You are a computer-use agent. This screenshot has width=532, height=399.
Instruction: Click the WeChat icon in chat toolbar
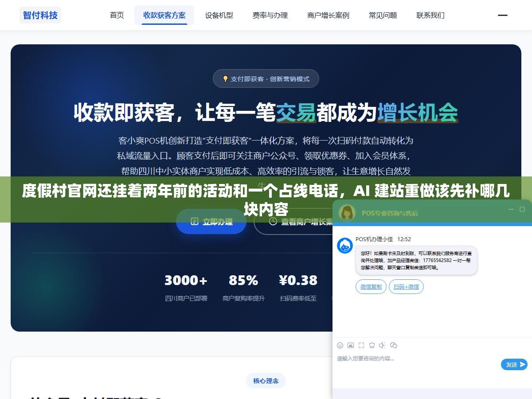pyautogui.click(x=393, y=345)
